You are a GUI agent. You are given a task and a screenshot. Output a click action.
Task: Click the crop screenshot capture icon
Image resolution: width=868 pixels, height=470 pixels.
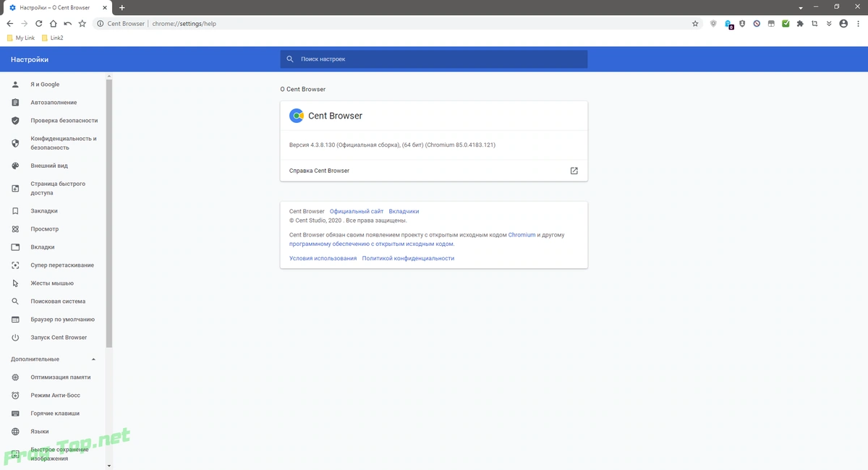click(814, 23)
